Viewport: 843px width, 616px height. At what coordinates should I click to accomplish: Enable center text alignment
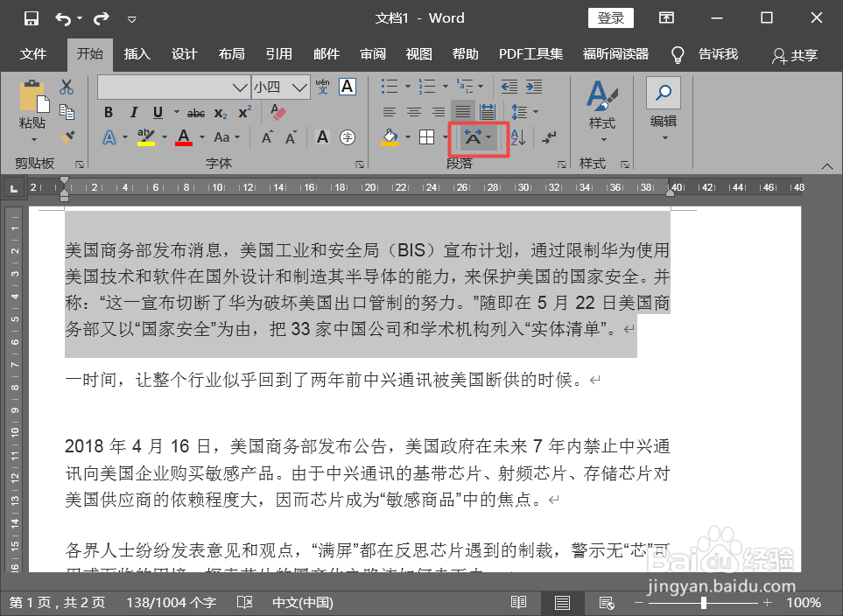413,110
